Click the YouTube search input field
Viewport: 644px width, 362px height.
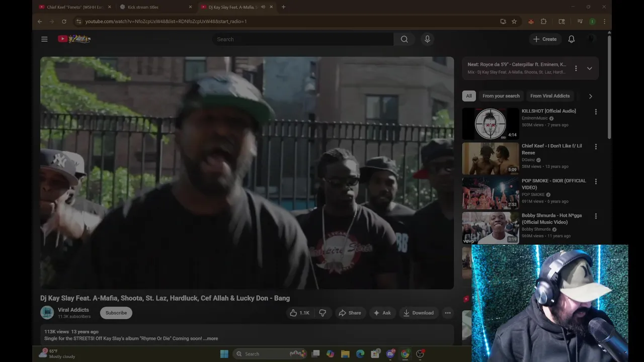(302, 39)
